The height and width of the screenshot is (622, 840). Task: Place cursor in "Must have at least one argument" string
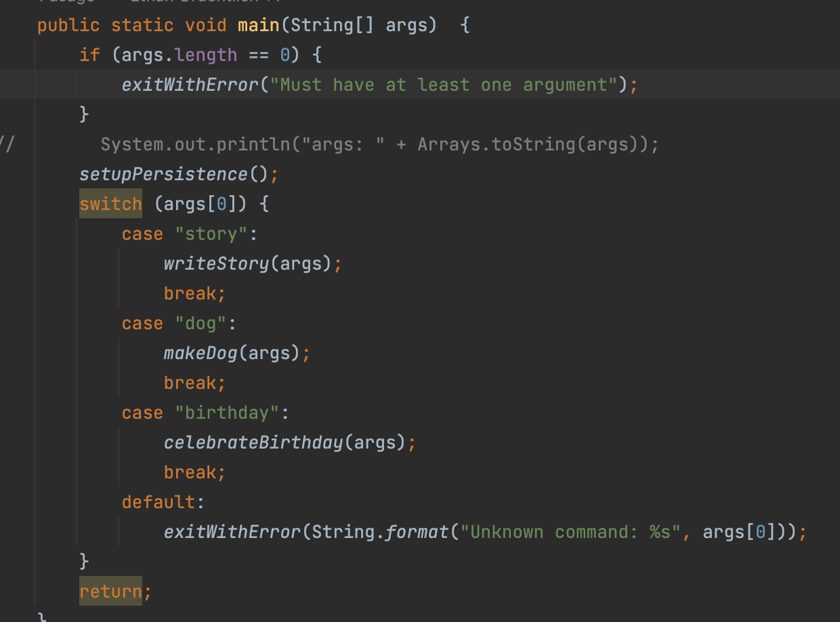(444, 85)
